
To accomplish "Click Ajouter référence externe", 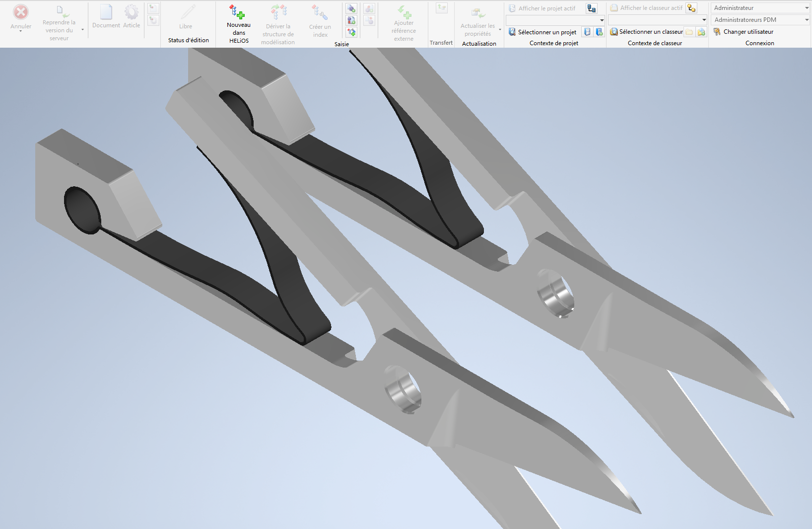I will 404,23.
